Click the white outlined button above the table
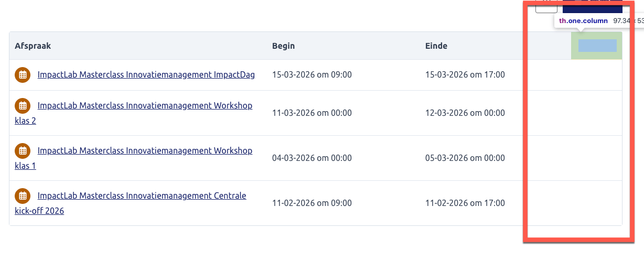Screen dimensions: 644x261 click(546, 7)
